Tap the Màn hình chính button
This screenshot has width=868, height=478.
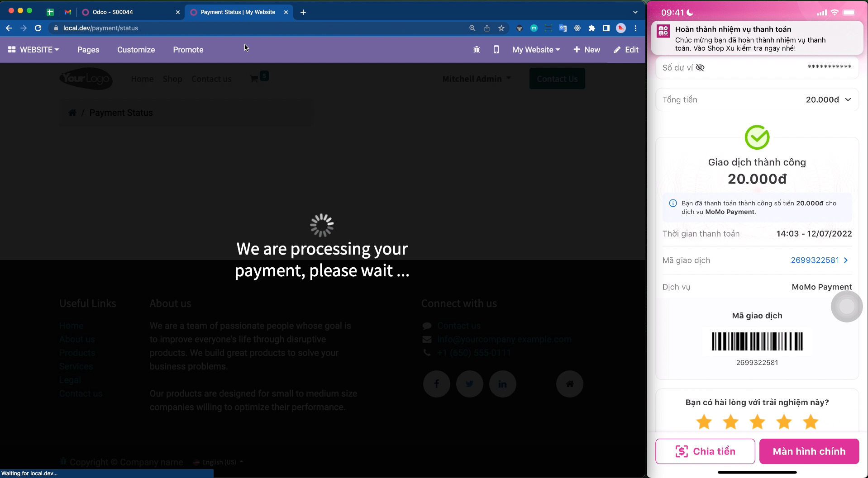pyautogui.click(x=809, y=451)
